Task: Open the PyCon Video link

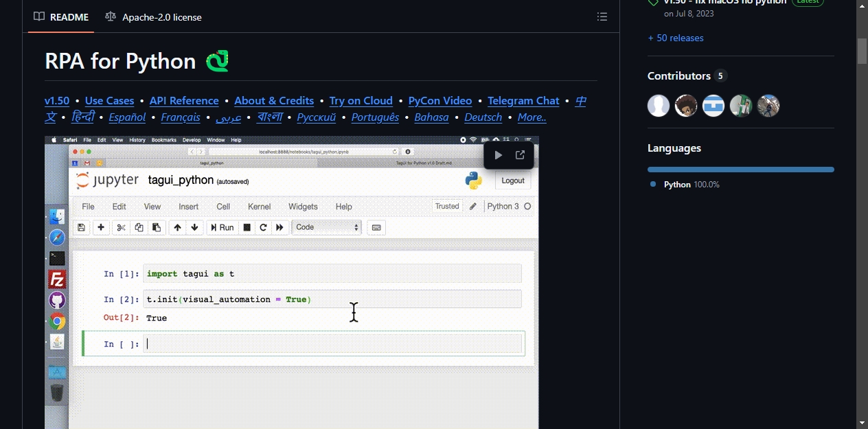Action: [440, 101]
